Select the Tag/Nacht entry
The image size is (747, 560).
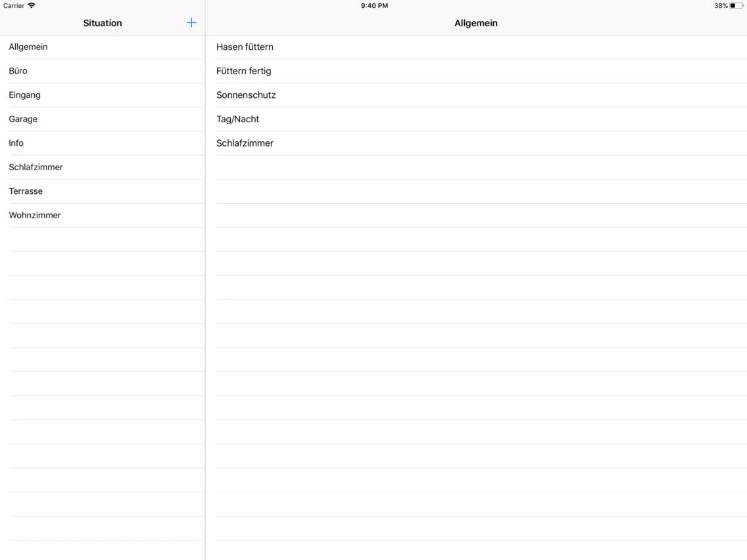pos(476,119)
